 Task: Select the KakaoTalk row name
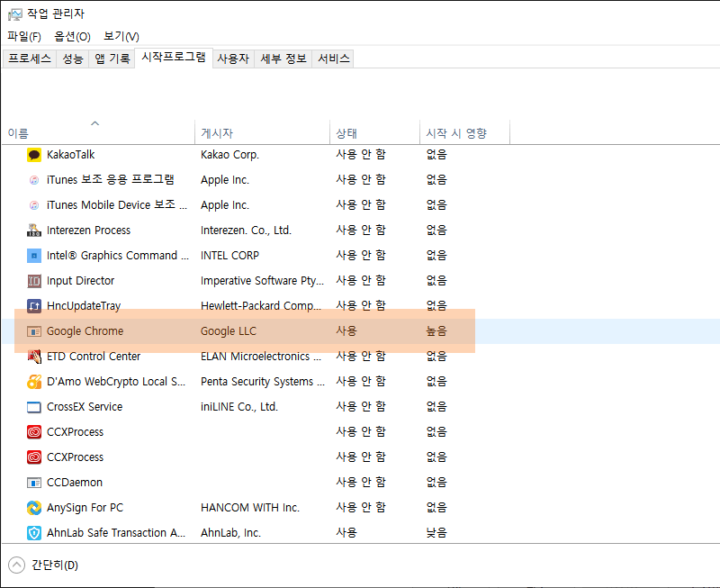(x=70, y=155)
